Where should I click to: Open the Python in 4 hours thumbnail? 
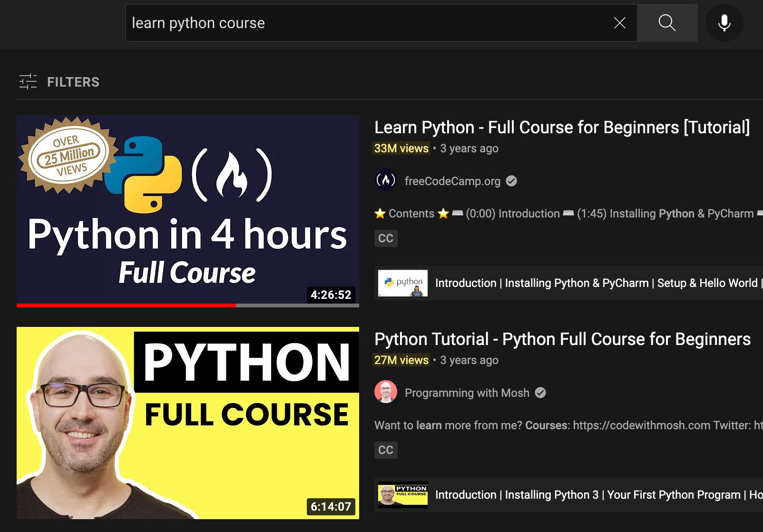pyautogui.click(x=188, y=209)
